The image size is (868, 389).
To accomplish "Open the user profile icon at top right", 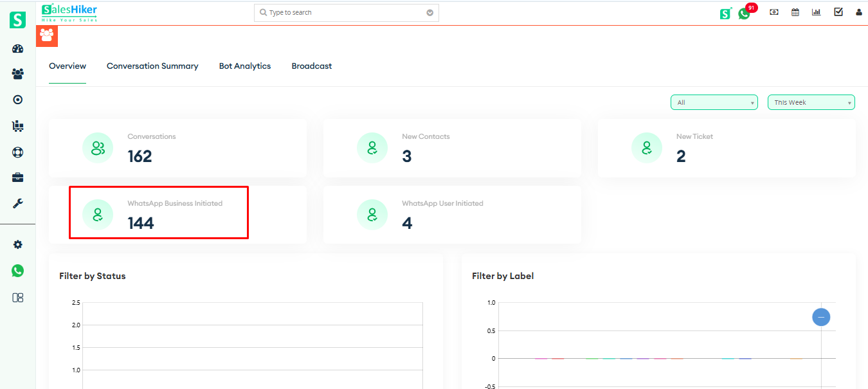I will pos(859,12).
